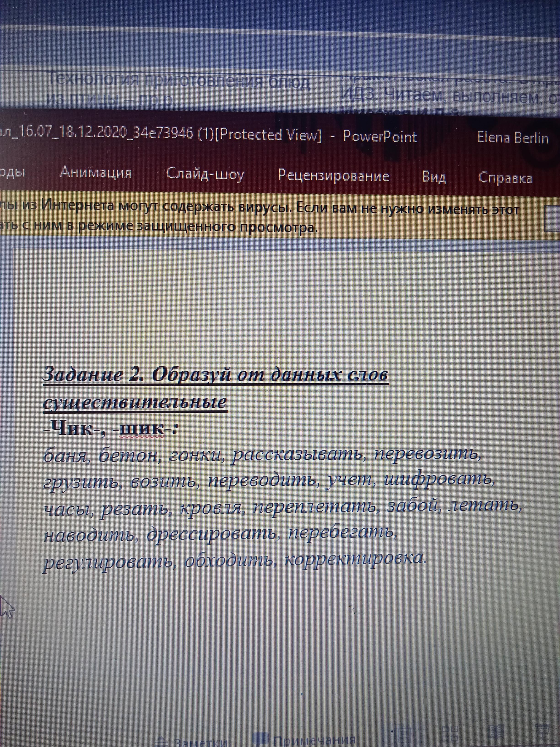Click the word 'бетон' on slide
This screenshot has height=747, width=560.
(129, 456)
